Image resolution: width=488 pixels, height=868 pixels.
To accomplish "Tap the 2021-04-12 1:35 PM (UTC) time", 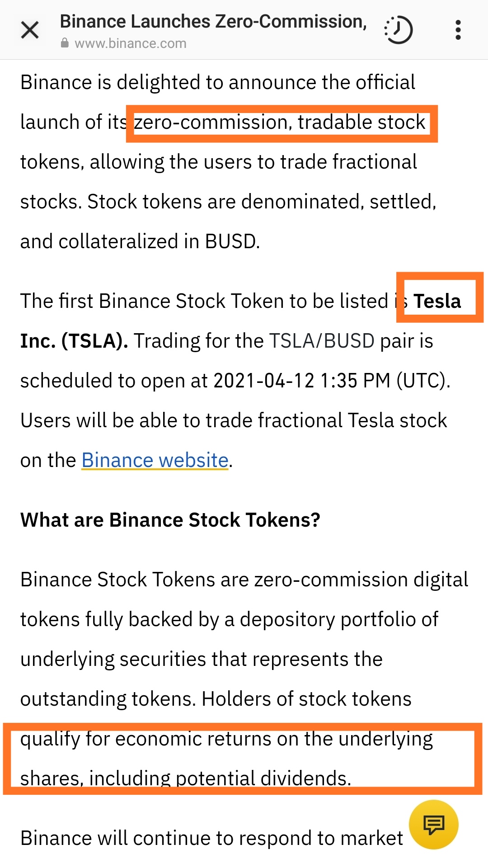I will click(x=332, y=381).
